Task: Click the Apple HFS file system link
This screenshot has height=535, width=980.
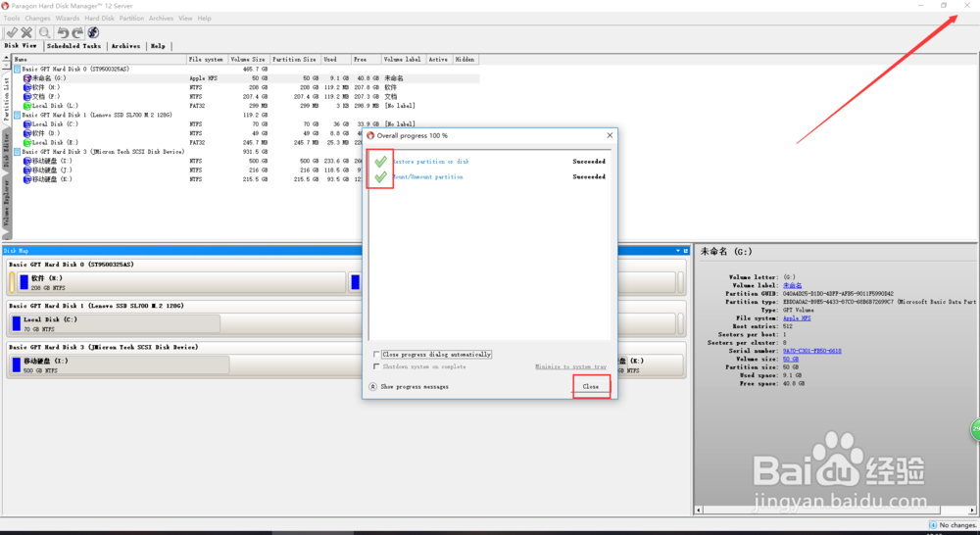Action: click(x=797, y=318)
